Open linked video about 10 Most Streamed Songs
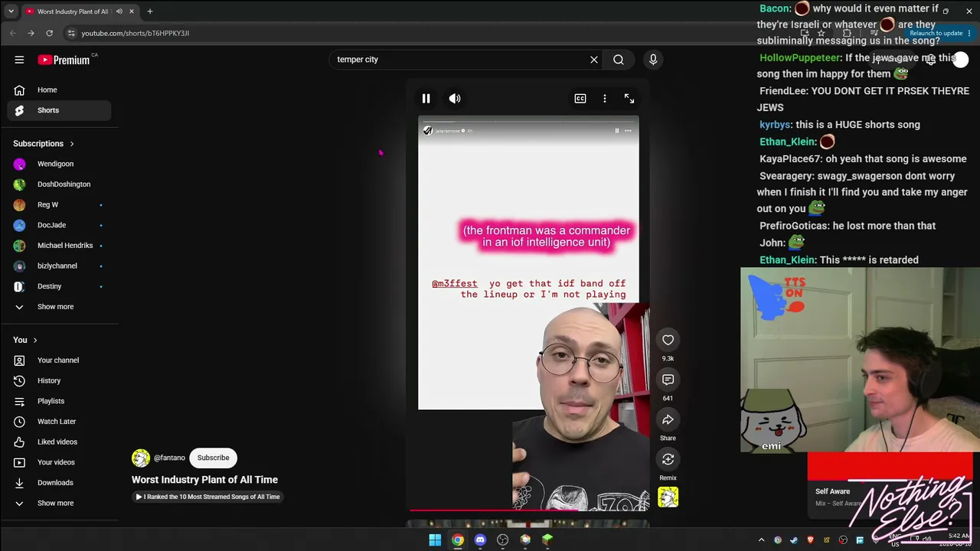980x551 pixels. click(207, 497)
